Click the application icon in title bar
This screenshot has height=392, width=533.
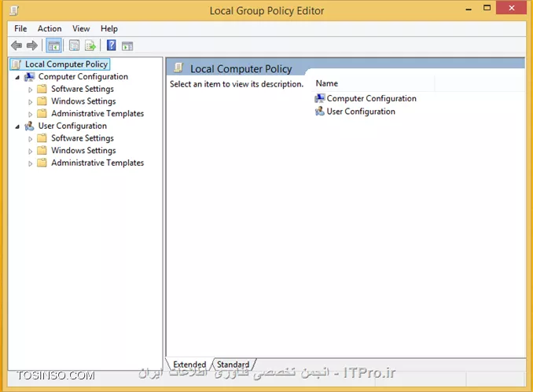14,10
